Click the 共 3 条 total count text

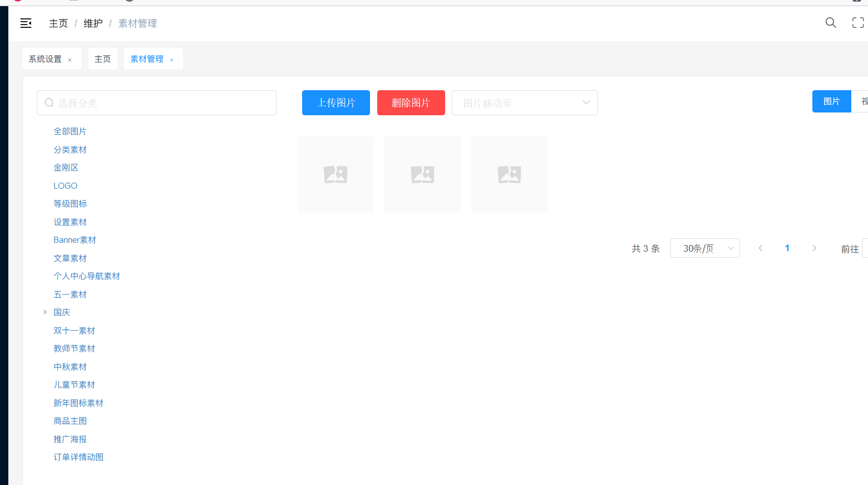coord(645,248)
